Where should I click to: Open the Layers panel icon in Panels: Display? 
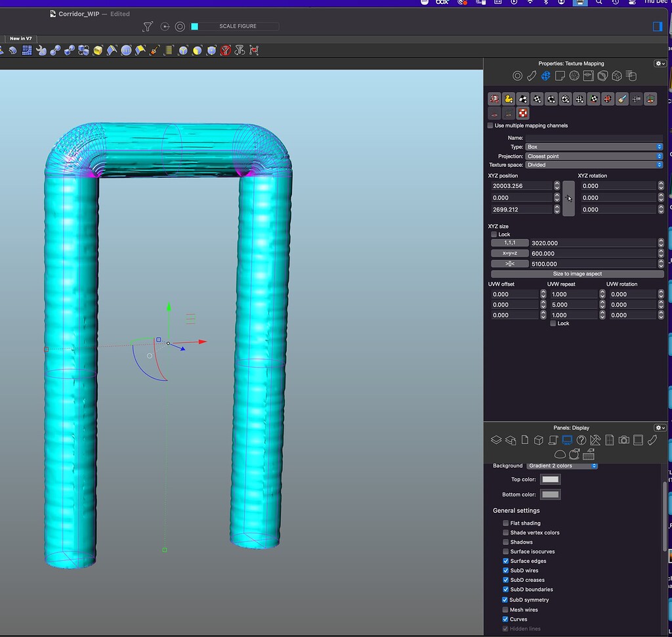tap(496, 439)
